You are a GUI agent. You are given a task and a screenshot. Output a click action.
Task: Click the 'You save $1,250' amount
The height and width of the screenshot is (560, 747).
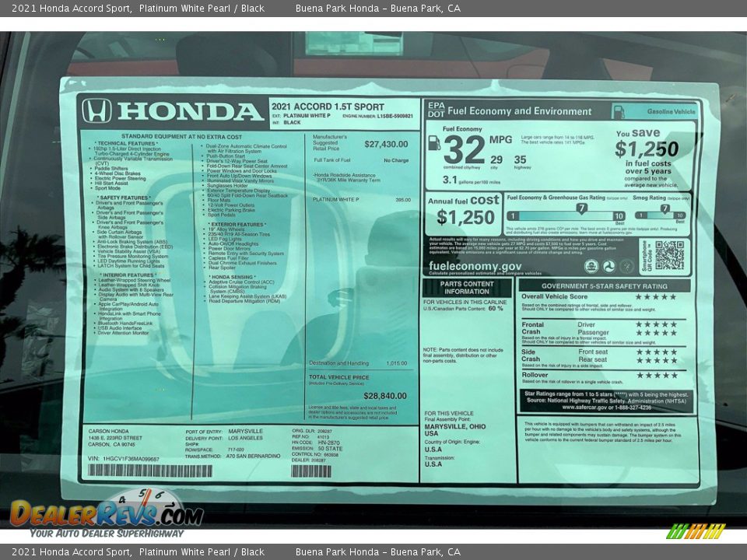pyautogui.click(x=647, y=149)
